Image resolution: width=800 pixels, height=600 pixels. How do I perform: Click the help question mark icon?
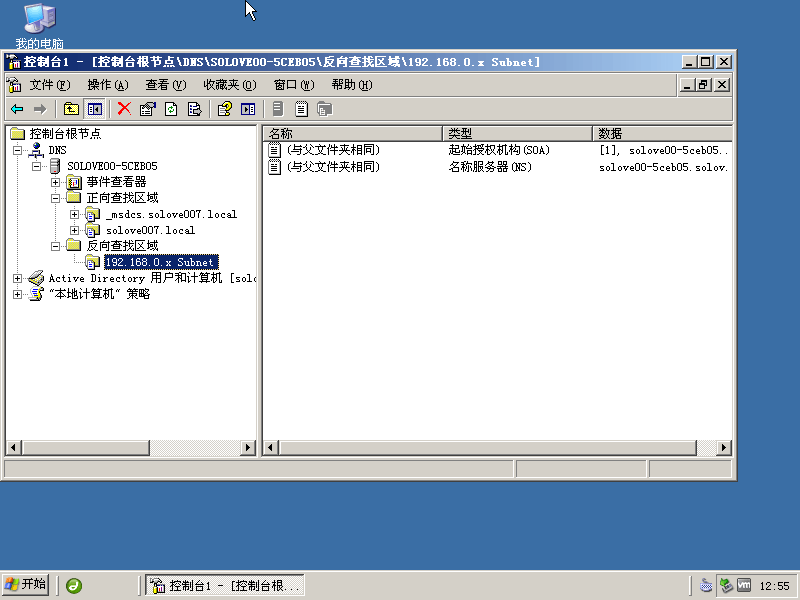tap(225, 109)
